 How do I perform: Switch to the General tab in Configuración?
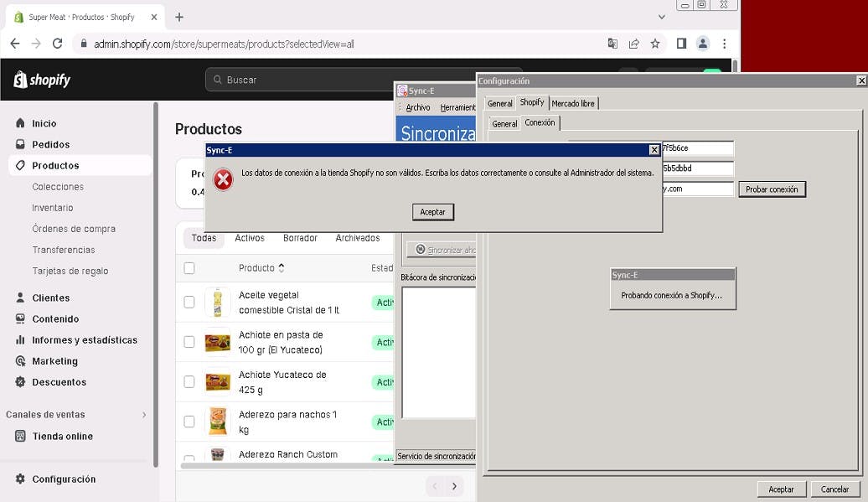[x=499, y=103]
